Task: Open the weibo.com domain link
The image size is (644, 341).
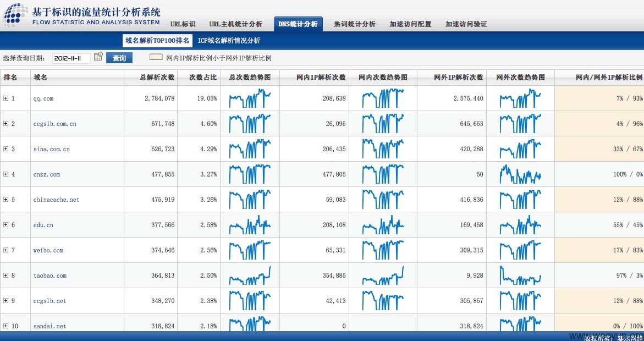Action: tap(48, 250)
